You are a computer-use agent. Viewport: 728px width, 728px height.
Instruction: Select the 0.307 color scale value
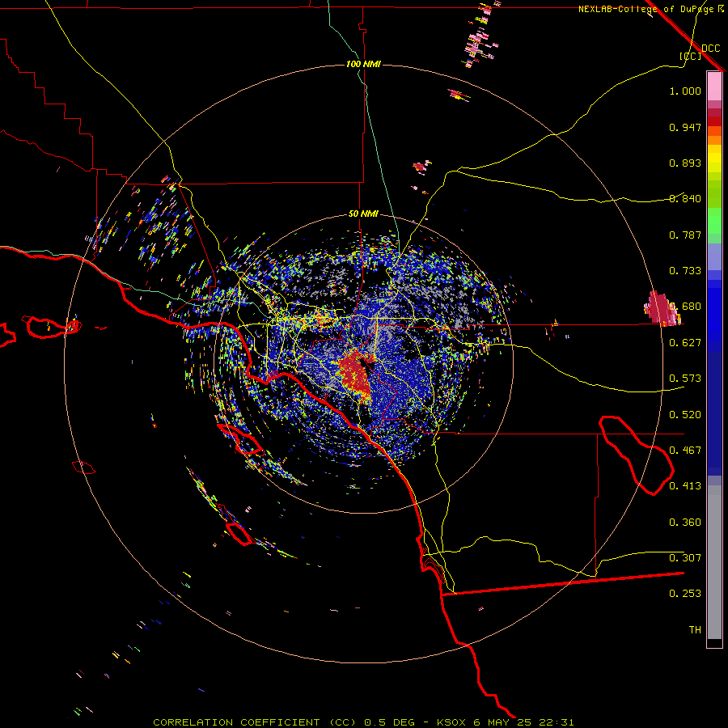685,558
